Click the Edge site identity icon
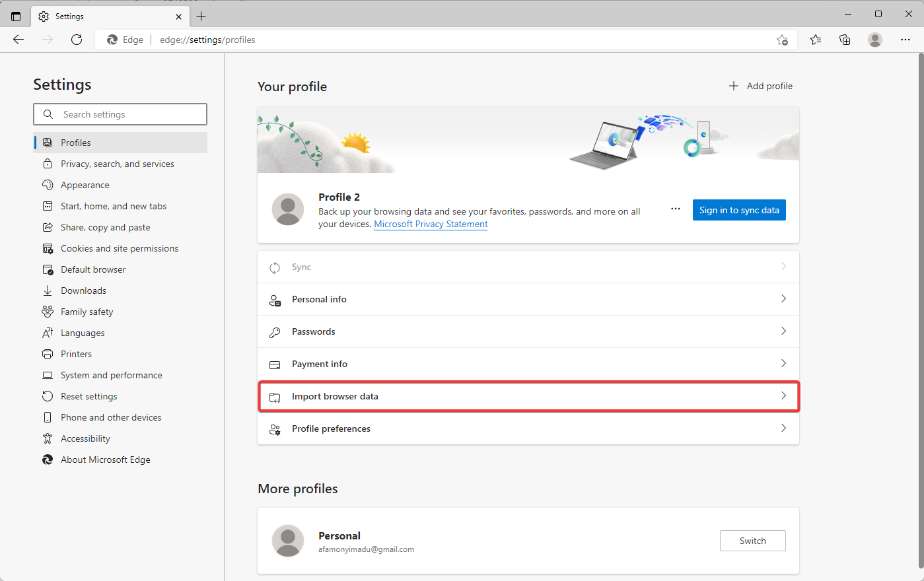Viewport: 924px width, 581px height. tap(112, 40)
